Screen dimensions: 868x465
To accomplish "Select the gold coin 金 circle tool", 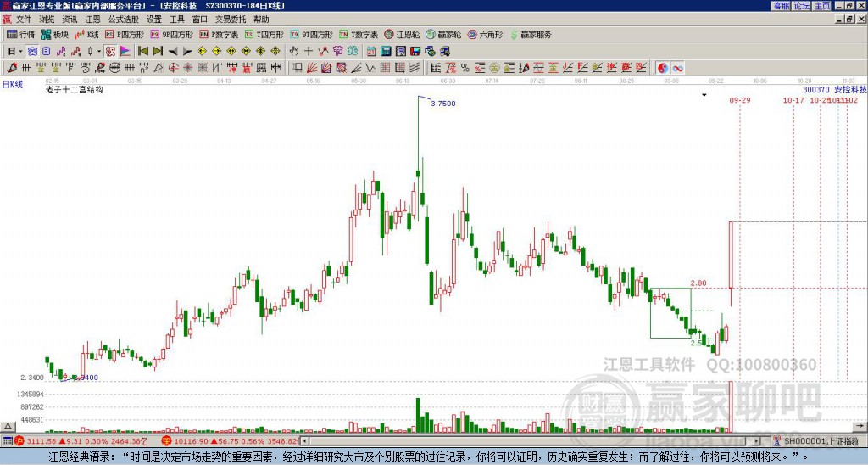I will pyautogui.click(x=494, y=68).
